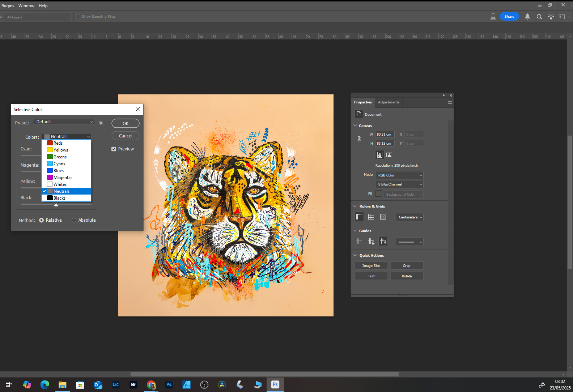The height and width of the screenshot is (392, 573).
Task: Click the Share button
Action: [x=509, y=17]
